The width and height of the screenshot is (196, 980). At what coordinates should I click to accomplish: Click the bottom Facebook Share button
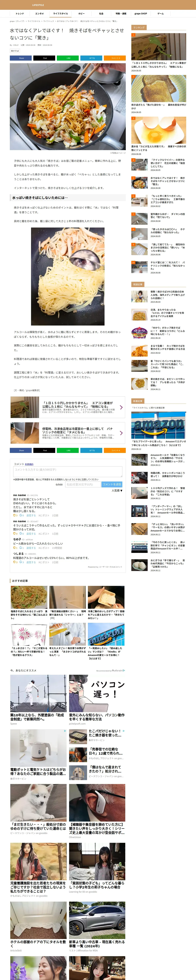pos(21,450)
